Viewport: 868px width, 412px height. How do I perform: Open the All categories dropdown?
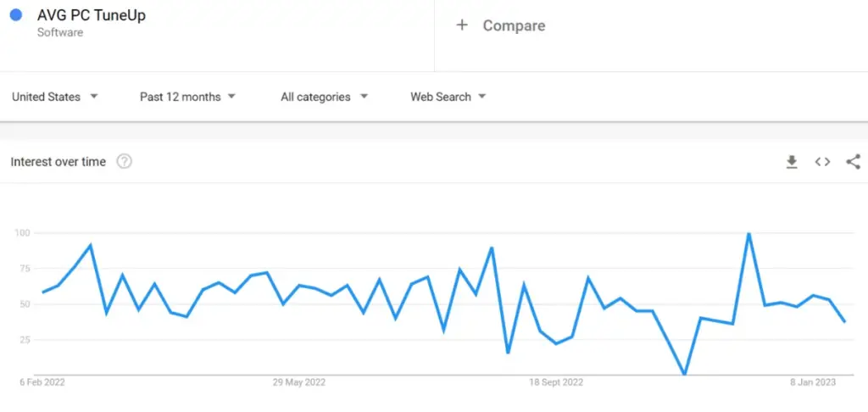325,97
